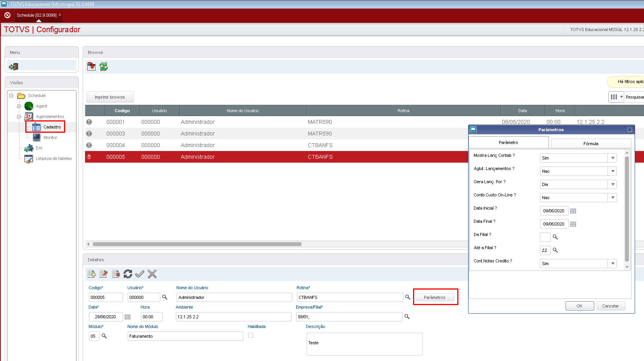Open lookup magnifier next to Usuário field
Image resolution: width=644 pixels, height=361 pixels.
(165, 297)
